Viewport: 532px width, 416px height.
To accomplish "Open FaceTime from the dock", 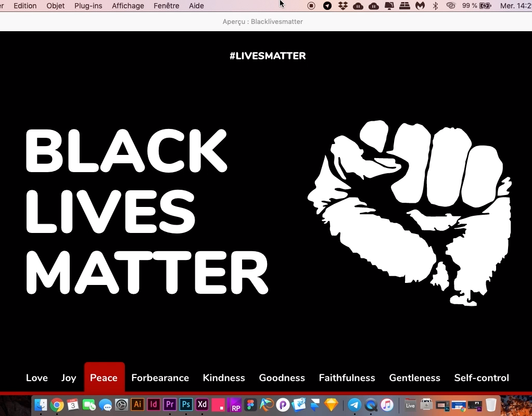I will coord(89,405).
